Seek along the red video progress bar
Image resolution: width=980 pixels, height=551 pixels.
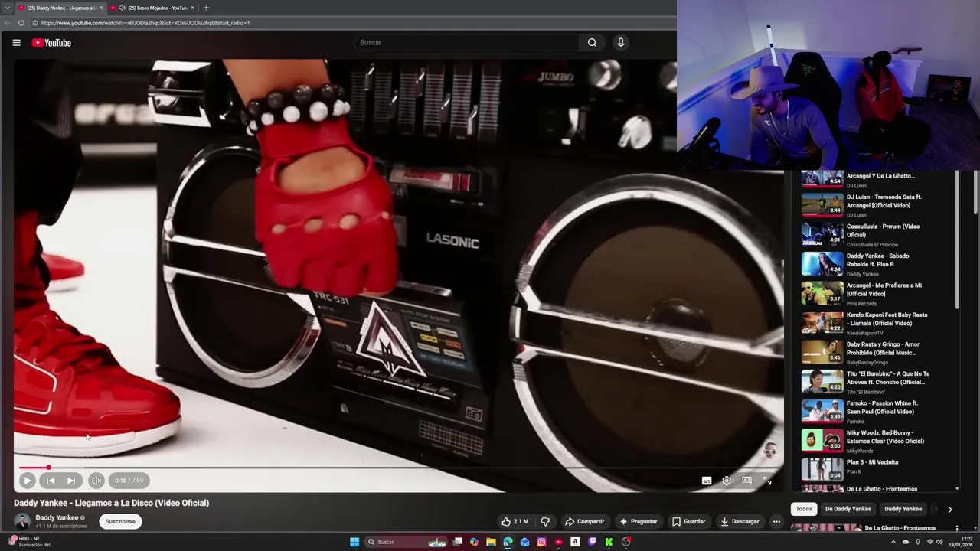398,467
